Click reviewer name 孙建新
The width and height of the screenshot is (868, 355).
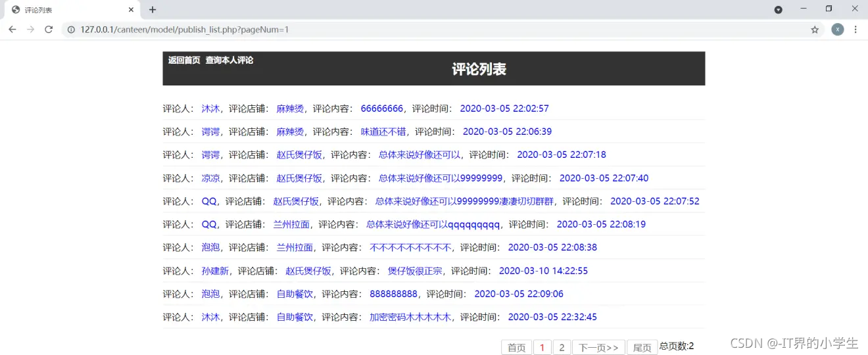(x=215, y=271)
